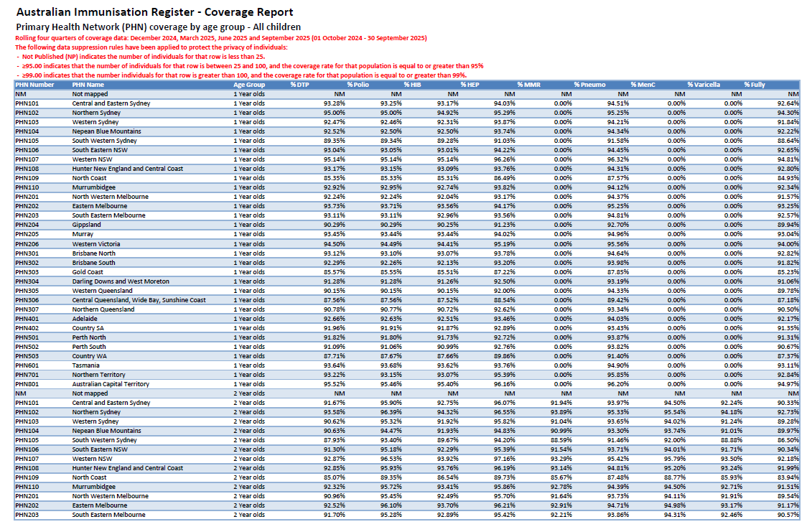Click the % Varicella column header

click(700, 84)
